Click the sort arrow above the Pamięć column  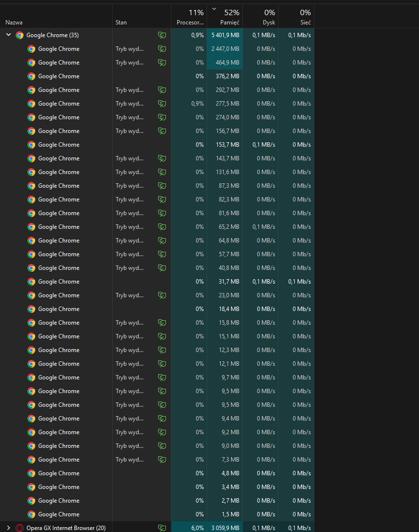(x=214, y=8)
